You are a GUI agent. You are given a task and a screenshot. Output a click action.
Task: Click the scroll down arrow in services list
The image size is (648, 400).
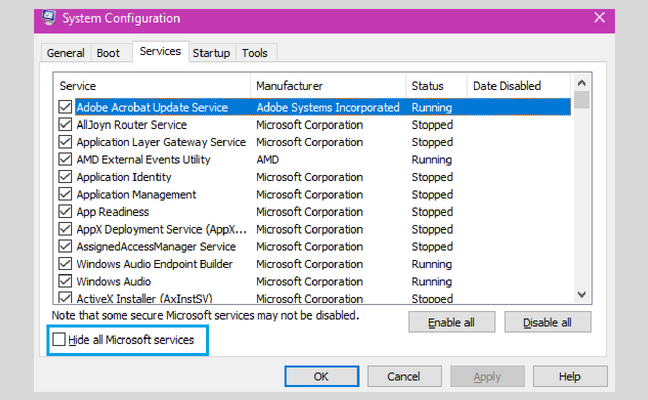click(581, 295)
